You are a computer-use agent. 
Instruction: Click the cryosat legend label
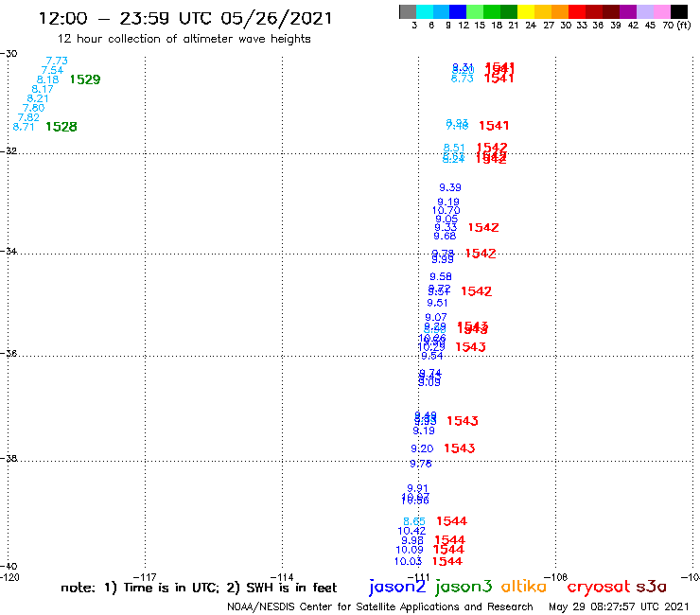(x=599, y=587)
